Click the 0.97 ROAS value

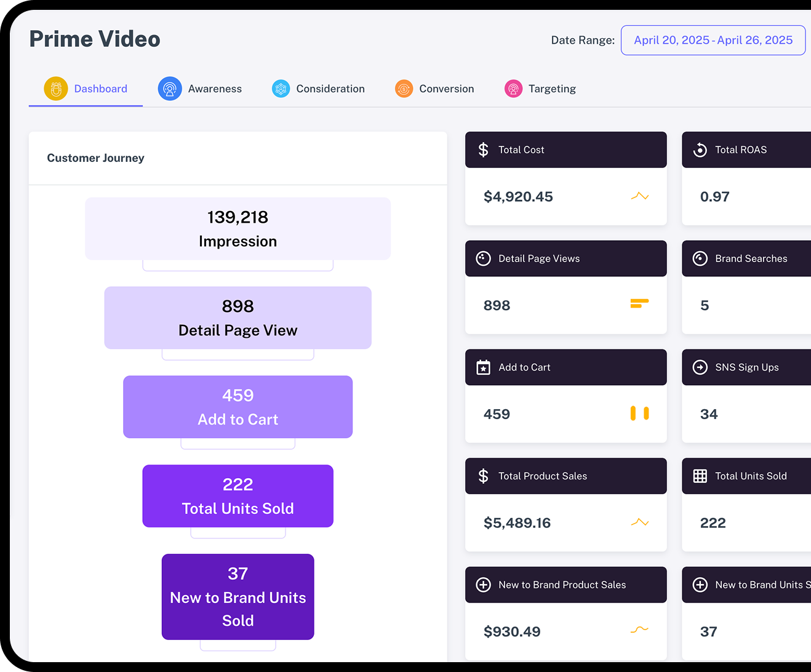714,197
